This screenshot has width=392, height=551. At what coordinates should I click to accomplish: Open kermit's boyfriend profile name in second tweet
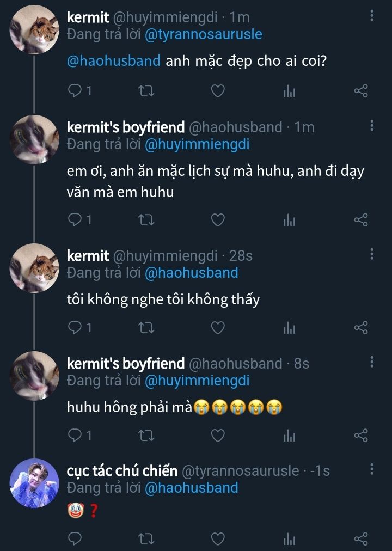pyautogui.click(x=126, y=127)
